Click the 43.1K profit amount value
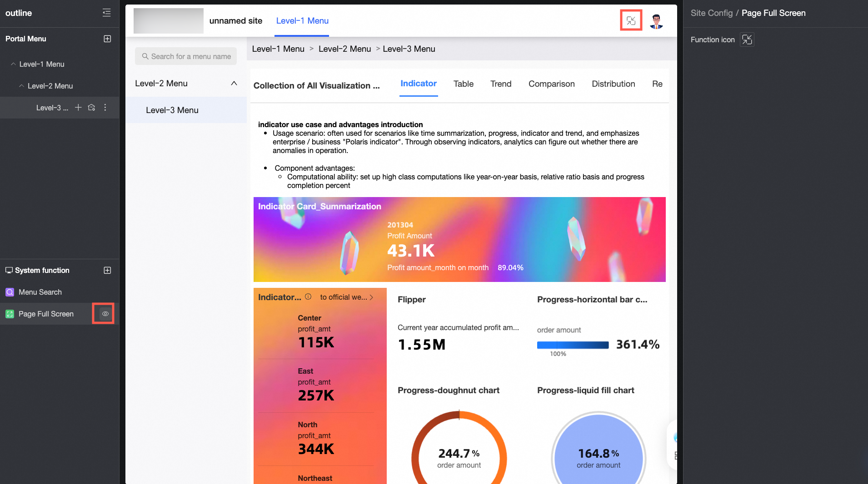Screen dimensions: 868x484 tap(411, 251)
